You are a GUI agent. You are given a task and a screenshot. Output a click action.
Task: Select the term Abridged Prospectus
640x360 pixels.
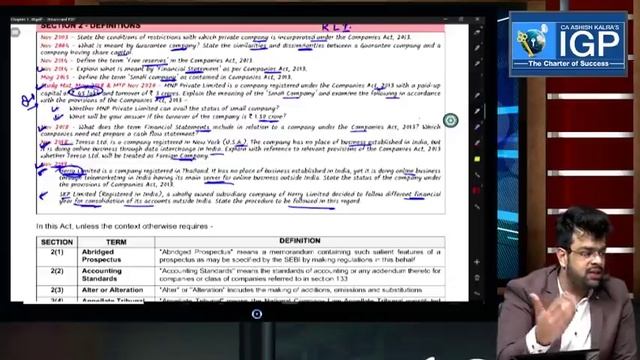(x=101, y=256)
